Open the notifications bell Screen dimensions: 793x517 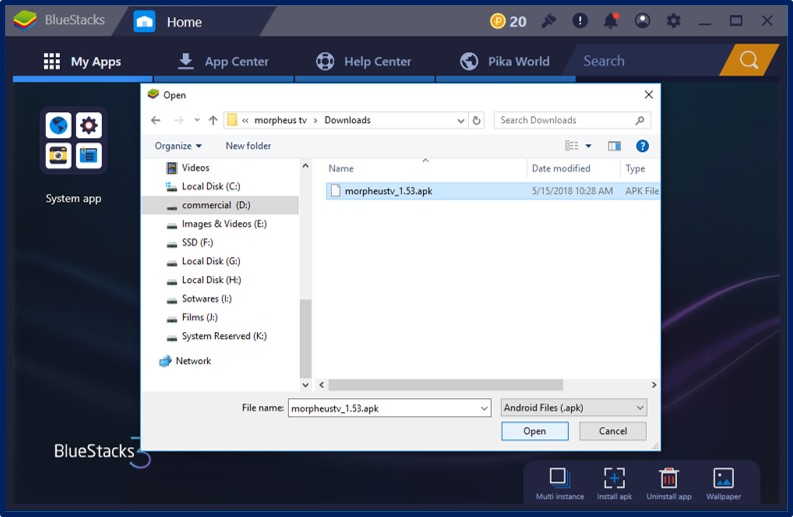click(x=611, y=21)
